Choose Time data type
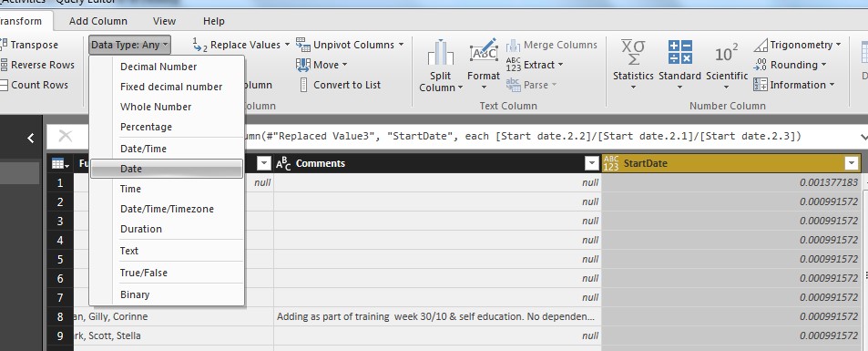Image resolution: width=868 pixels, height=351 pixels. [x=167, y=189]
